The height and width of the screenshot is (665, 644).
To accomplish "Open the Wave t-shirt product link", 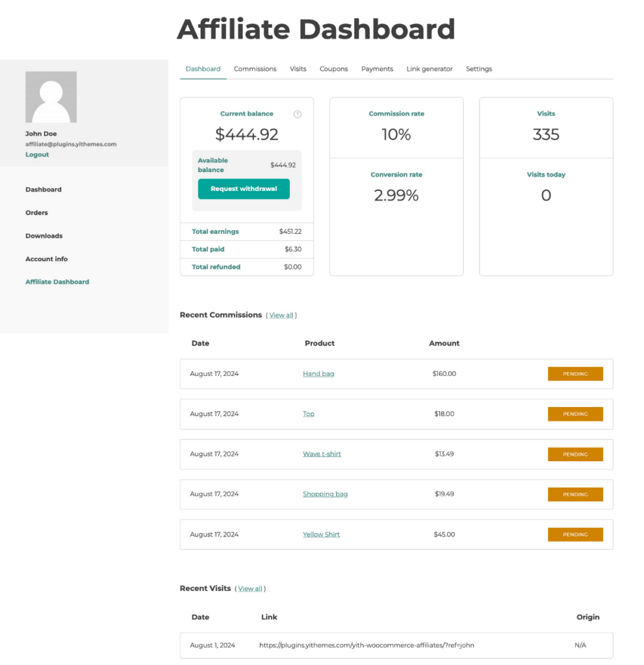I will tap(322, 454).
